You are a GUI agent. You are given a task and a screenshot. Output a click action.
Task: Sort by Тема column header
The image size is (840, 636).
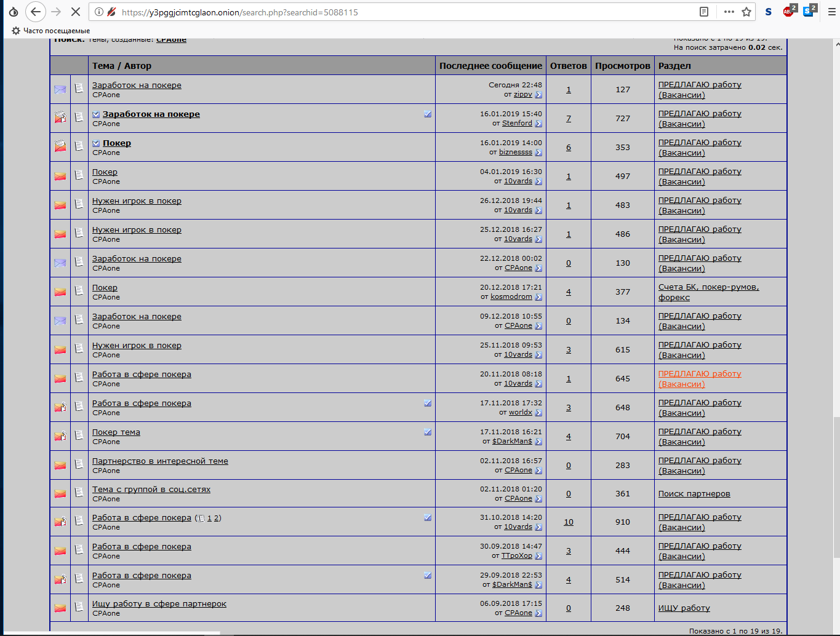tap(103, 66)
